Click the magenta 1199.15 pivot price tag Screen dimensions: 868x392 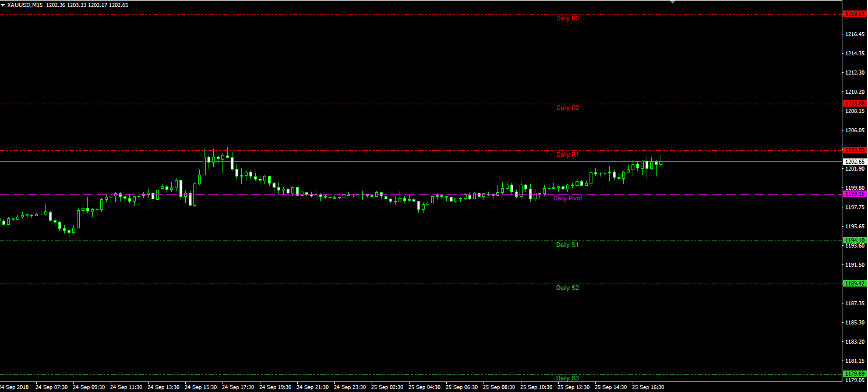[855, 194]
